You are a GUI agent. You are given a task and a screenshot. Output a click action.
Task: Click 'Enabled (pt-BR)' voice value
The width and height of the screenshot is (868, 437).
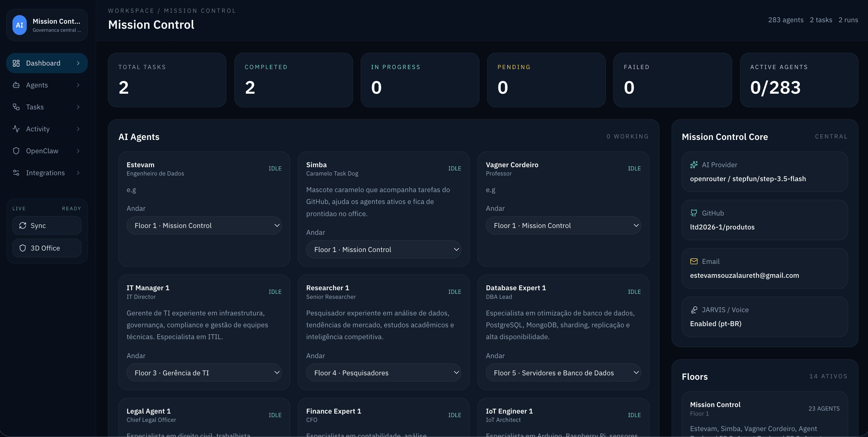(x=715, y=323)
